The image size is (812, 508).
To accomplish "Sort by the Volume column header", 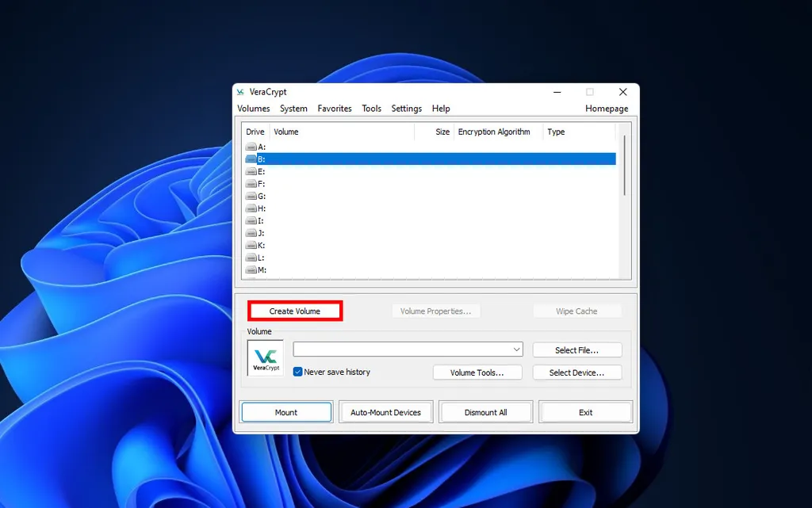I will click(x=342, y=132).
